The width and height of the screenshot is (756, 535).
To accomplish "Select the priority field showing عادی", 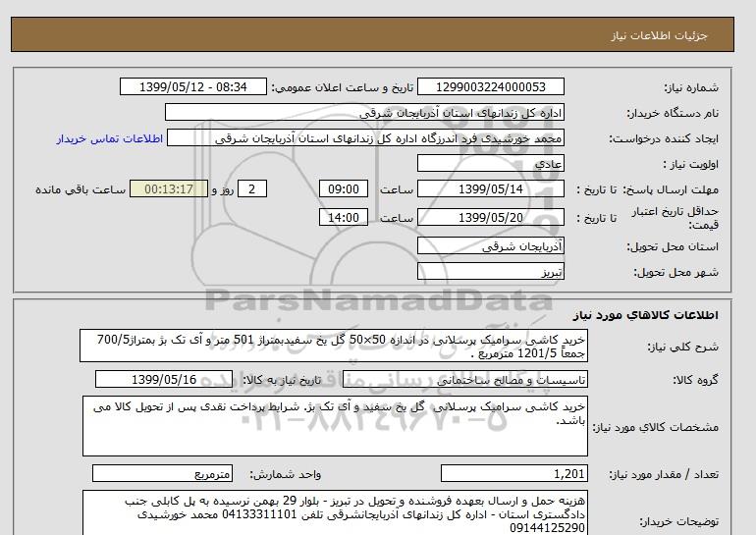I will click(x=490, y=164).
